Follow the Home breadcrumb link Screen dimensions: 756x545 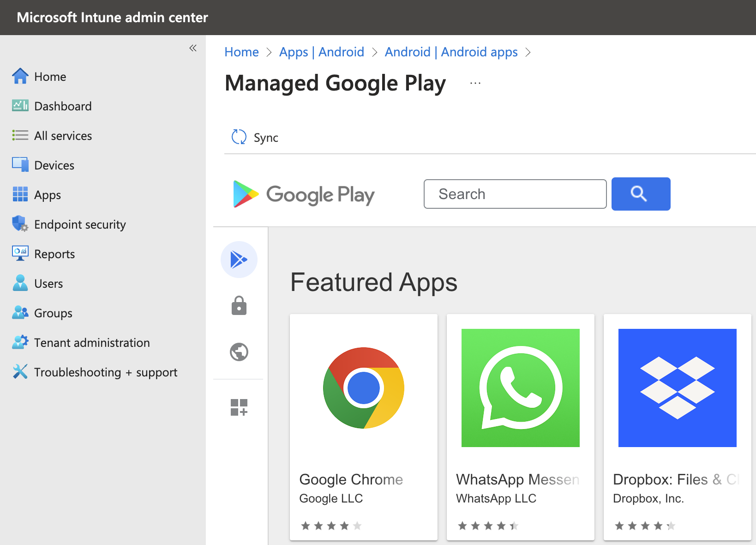pos(242,52)
